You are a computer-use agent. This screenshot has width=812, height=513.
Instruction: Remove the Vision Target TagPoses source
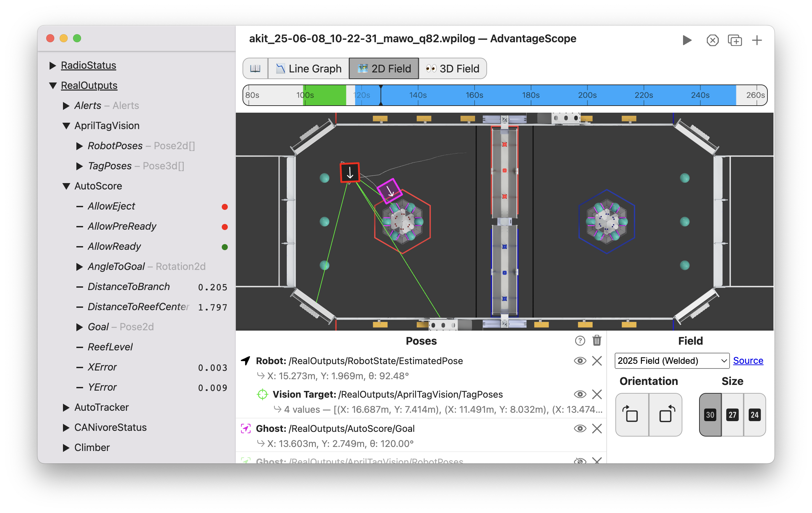597,395
